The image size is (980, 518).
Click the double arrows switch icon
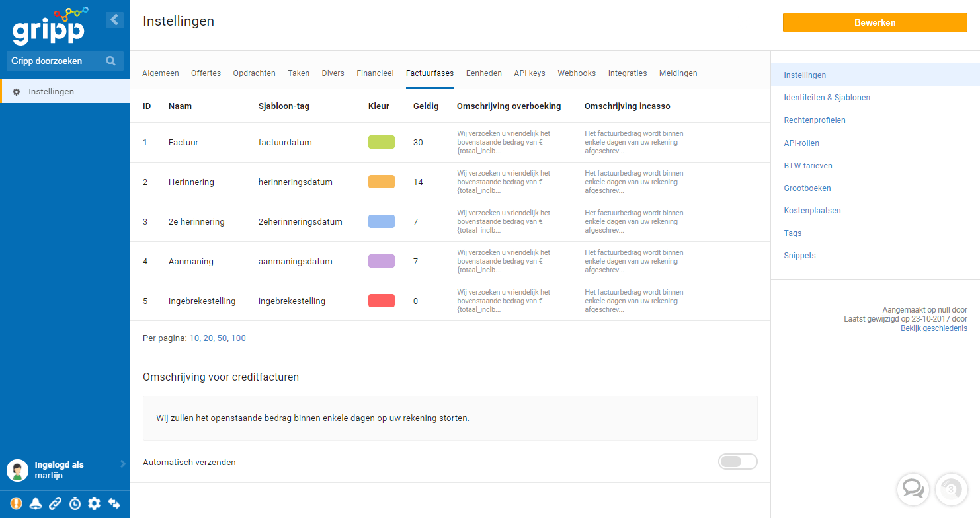point(114,503)
